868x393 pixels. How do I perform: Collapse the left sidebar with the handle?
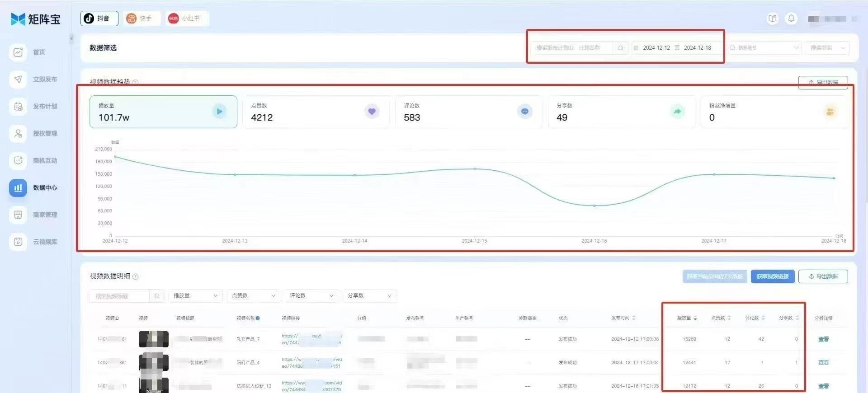point(71,39)
